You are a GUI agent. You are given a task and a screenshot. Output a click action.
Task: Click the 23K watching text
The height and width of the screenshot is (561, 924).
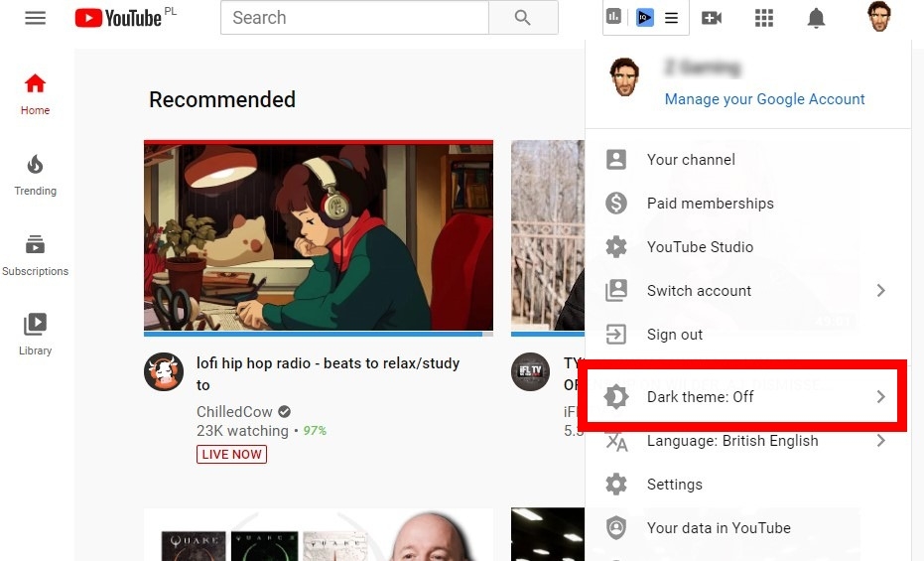242,431
